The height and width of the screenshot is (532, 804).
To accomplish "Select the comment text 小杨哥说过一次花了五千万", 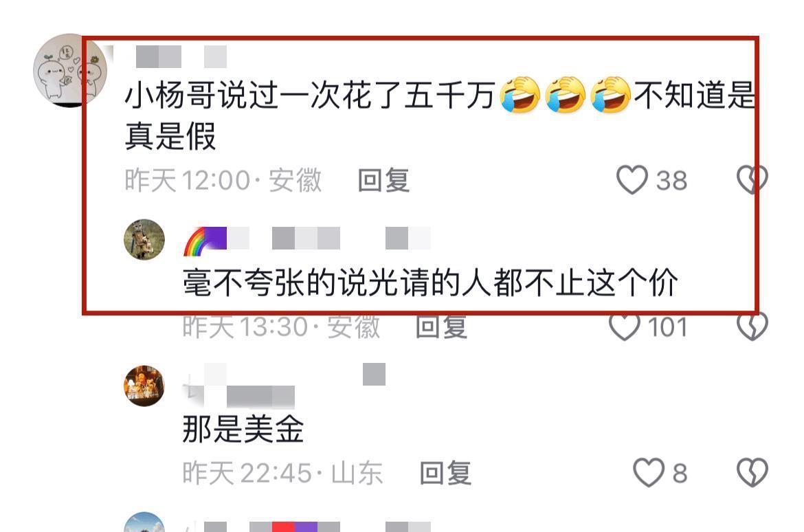I will [x=310, y=96].
